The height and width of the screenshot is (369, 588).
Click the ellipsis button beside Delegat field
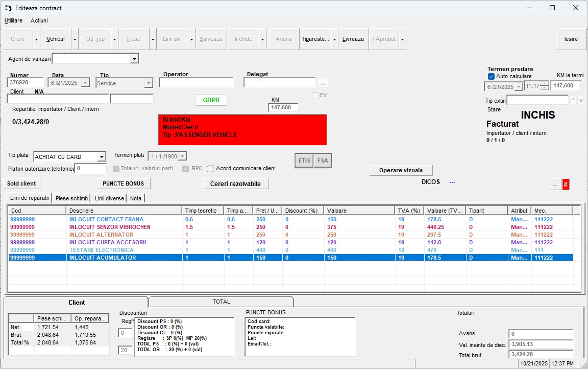[323, 83]
